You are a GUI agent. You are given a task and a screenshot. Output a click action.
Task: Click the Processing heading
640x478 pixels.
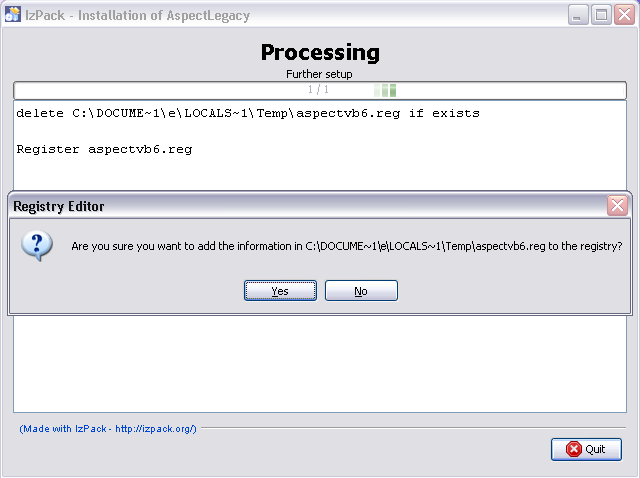[320, 53]
